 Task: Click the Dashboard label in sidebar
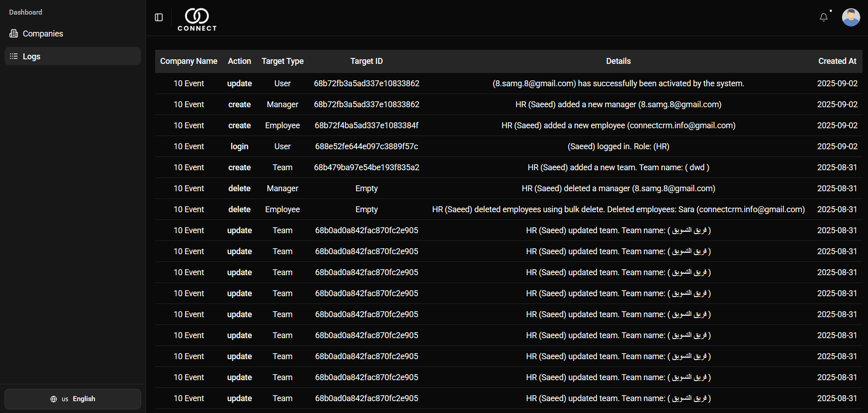click(x=26, y=12)
